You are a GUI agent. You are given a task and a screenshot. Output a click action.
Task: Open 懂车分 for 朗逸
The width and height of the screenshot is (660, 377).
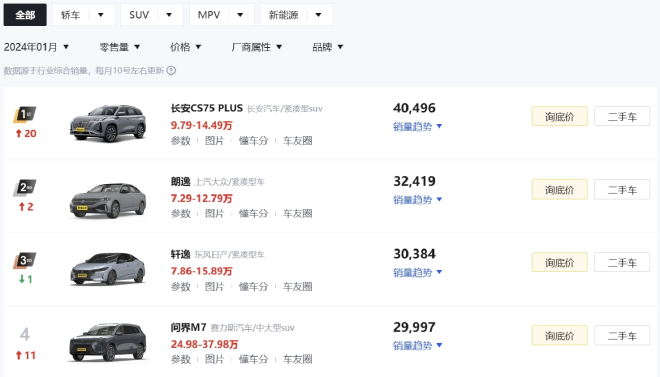point(253,213)
